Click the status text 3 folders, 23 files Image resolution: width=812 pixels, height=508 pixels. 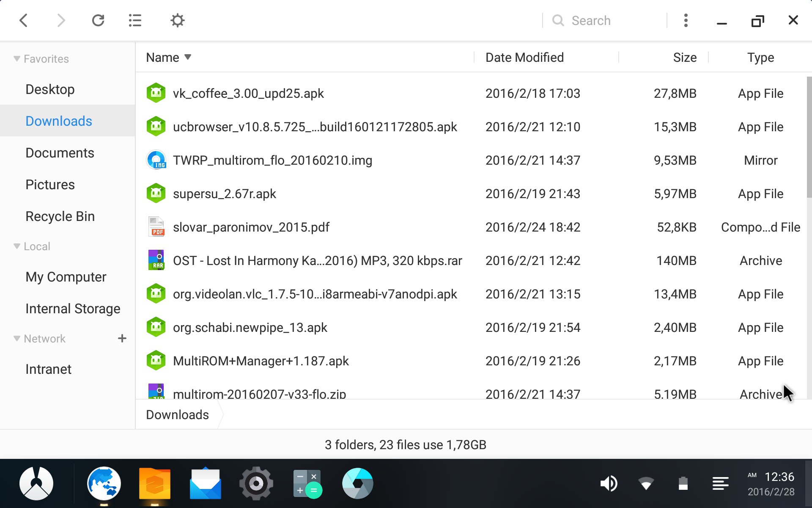[x=406, y=444]
